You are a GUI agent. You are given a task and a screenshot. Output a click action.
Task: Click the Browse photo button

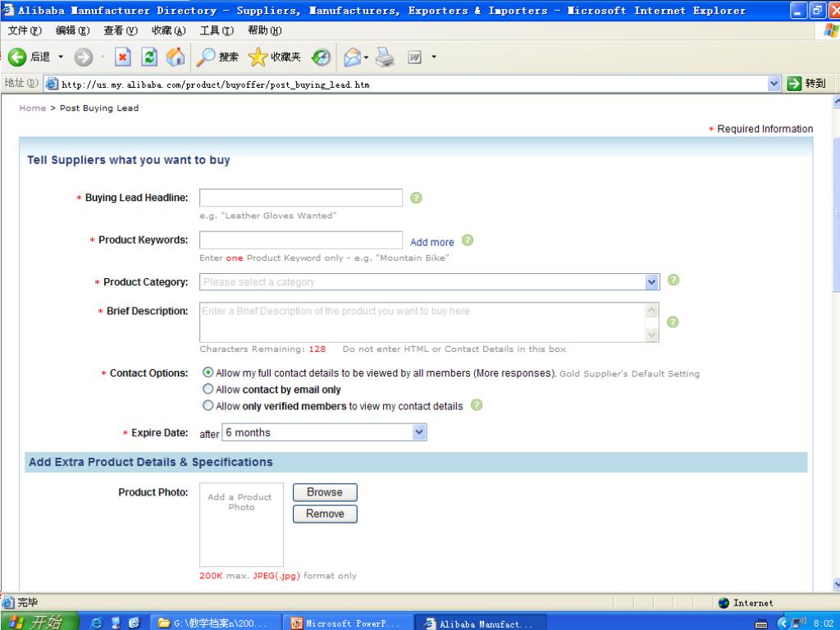[325, 492]
